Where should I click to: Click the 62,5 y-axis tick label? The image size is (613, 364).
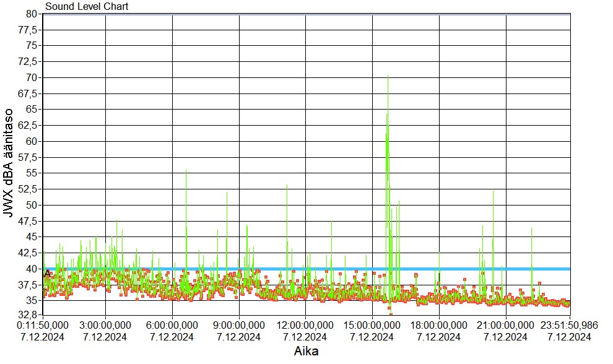(x=30, y=125)
